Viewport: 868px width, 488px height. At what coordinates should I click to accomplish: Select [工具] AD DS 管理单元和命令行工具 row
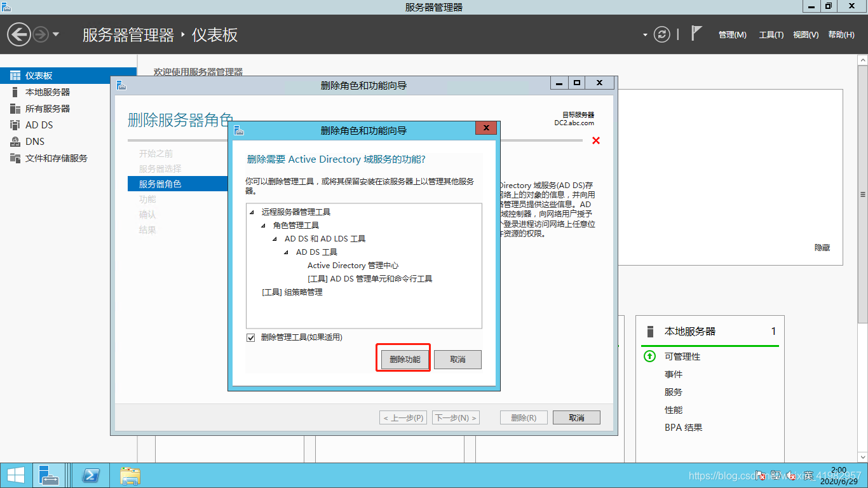(370, 279)
